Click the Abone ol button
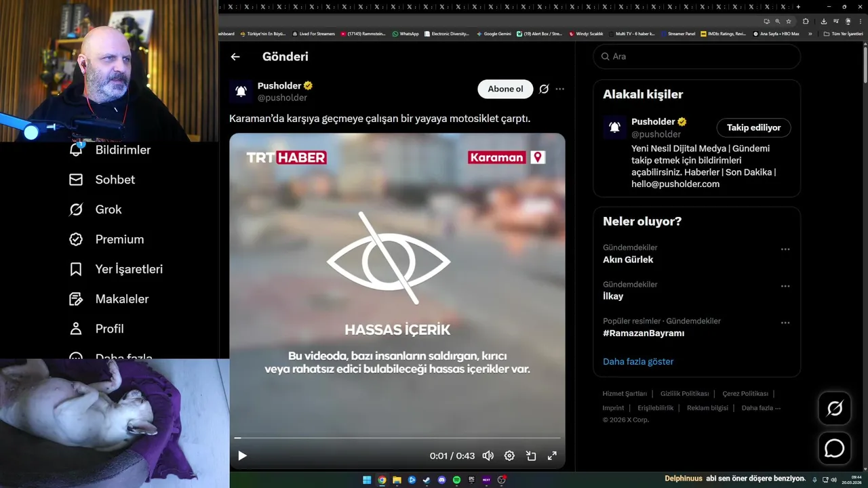 (505, 89)
